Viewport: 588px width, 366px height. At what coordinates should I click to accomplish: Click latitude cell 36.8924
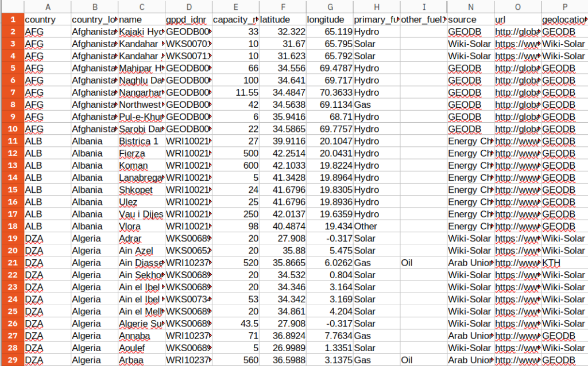point(283,336)
